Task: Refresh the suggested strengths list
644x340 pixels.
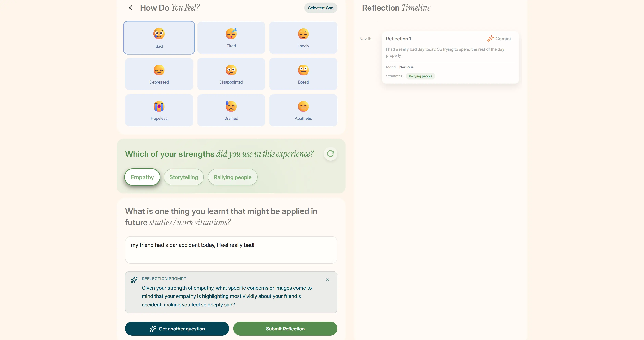Action: click(x=330, y=154)
